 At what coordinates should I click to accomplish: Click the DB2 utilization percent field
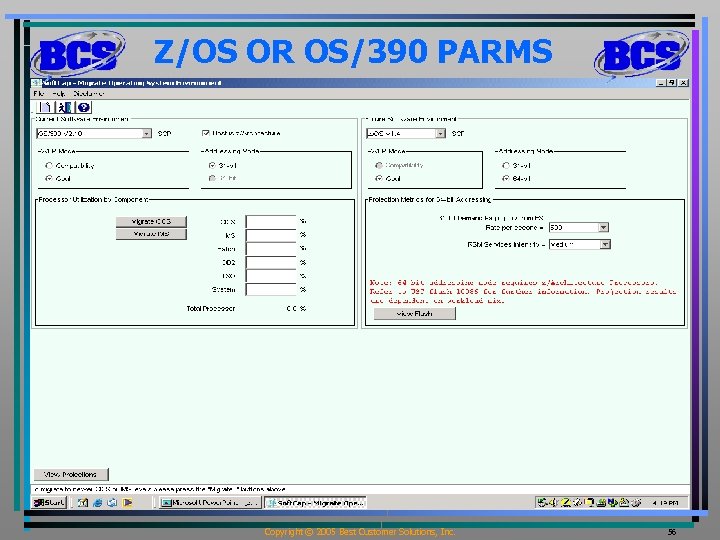click(x=271, y=263)
